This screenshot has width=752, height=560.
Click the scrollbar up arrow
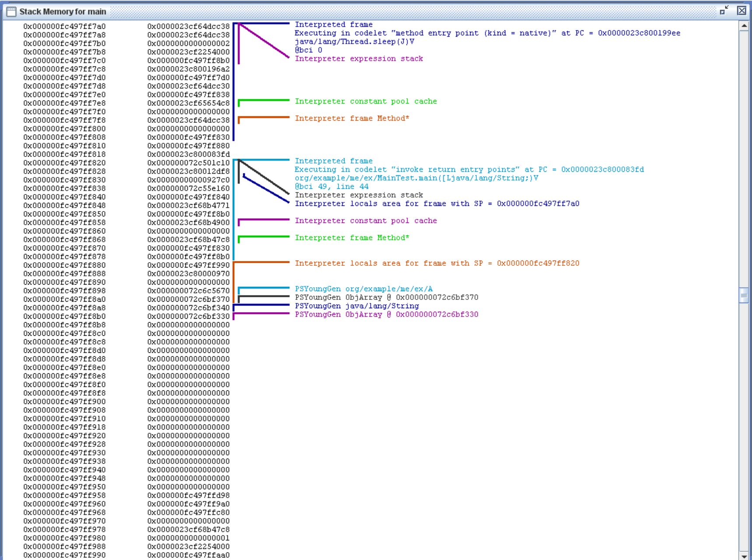[x=744, y=26]
